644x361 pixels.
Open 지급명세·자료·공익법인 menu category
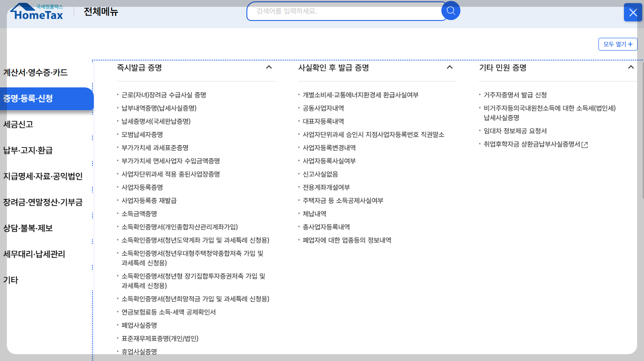click(x=43, y=176)
